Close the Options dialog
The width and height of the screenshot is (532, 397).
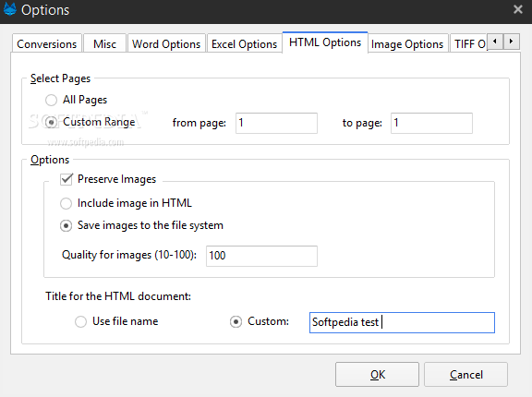point(518,9)
